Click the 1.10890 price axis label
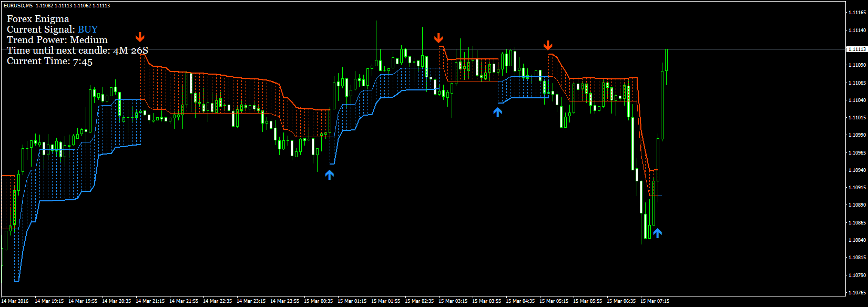Viewport: 868px width, 307px height. [x=857, y=205]
